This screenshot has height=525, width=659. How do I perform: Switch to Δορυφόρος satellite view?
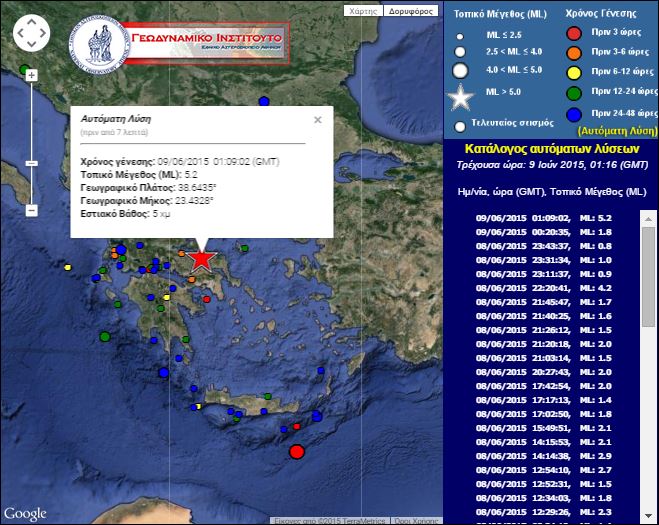click(x=411, y=11)
